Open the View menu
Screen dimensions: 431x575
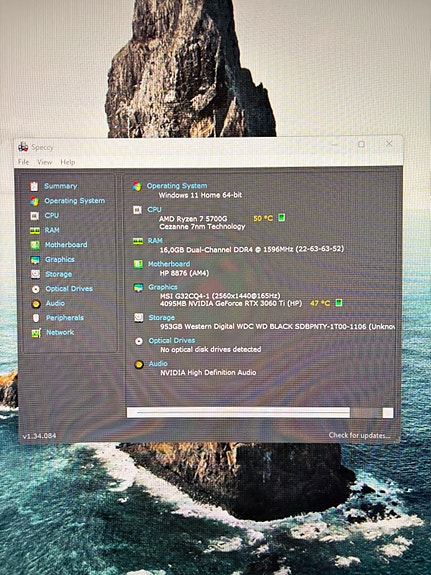[x=44, y=162]
